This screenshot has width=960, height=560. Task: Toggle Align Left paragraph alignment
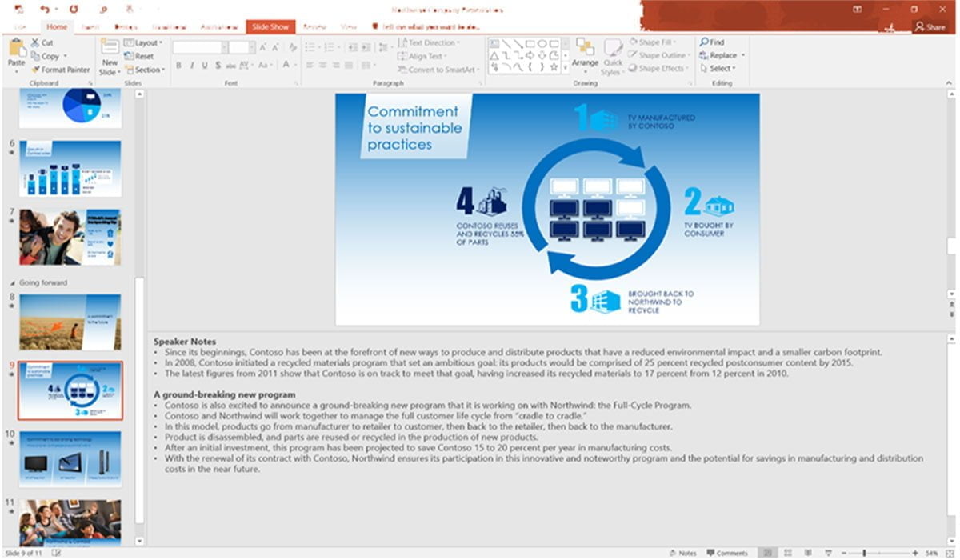pyautogui.click(x=309, y=66)
